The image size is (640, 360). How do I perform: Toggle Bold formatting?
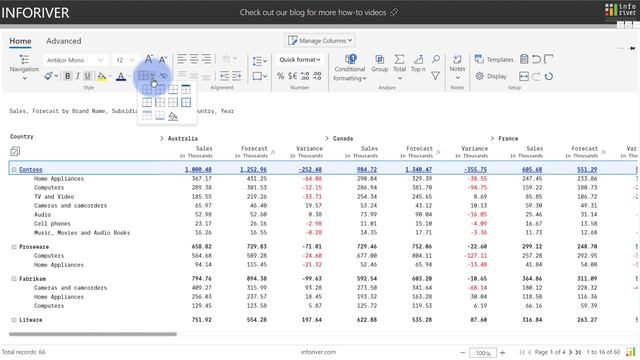point(67,76)
